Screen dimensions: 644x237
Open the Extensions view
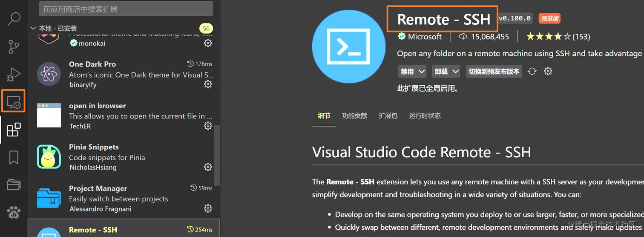tap(14, 130)
